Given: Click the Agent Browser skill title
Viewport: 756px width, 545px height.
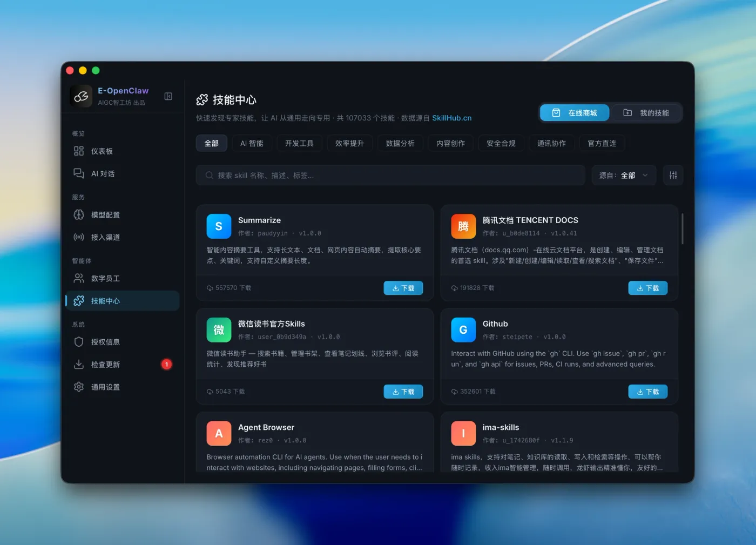Looking at the screenshot, I should pos(266,427).
